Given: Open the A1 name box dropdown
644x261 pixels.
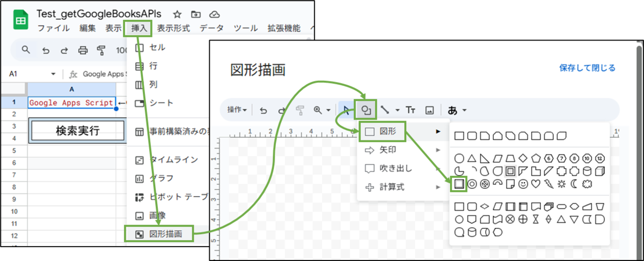Looking at the screenshot, I should click(x=53, y=74).
